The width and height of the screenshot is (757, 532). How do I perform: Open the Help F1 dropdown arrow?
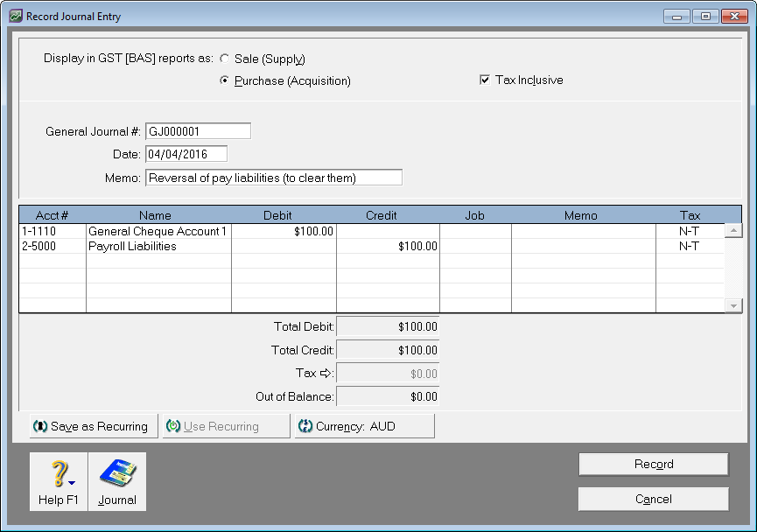(72, 482)
